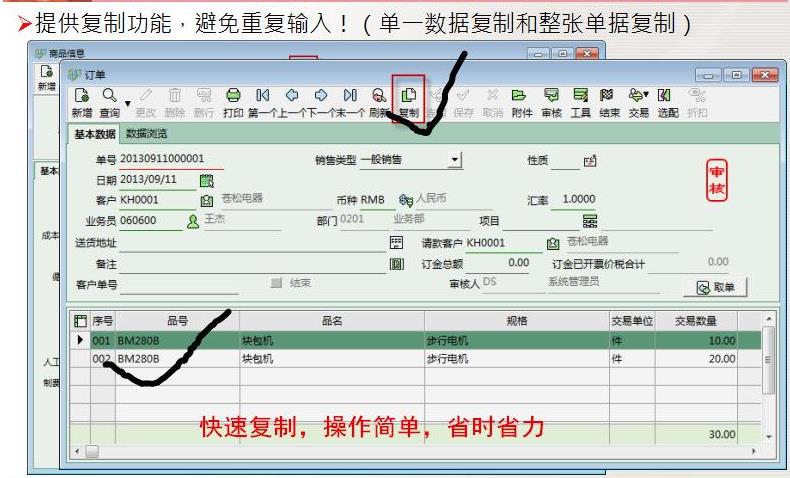Image resolution: width=790 pixels, height=478 pixels.
Task: Go to the 下一个 (next) record
Action: pos(322,98)
